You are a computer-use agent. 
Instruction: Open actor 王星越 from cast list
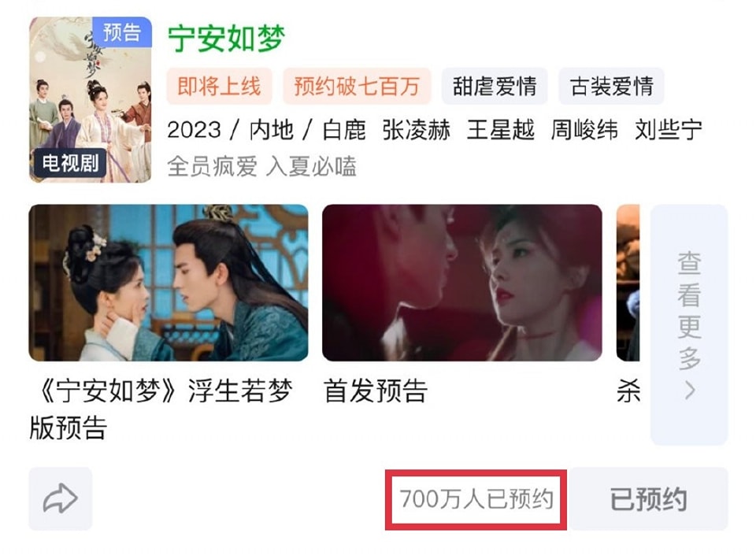point(501,130)
